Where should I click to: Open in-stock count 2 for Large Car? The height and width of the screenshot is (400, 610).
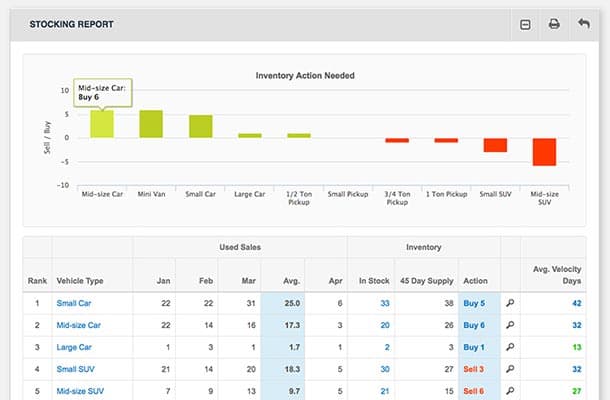click(x=387, y=347)
